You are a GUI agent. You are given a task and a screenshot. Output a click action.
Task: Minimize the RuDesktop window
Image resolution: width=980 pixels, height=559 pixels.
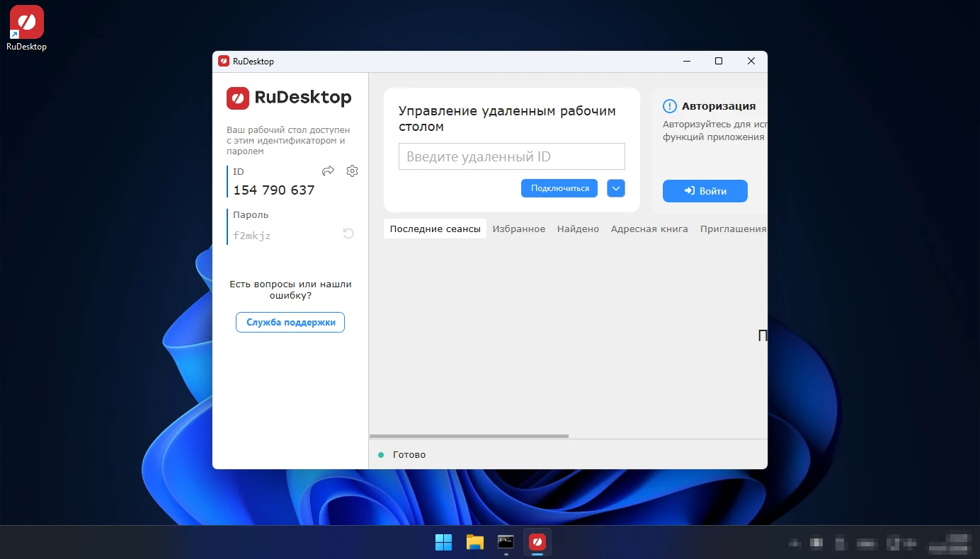(686, 62)
